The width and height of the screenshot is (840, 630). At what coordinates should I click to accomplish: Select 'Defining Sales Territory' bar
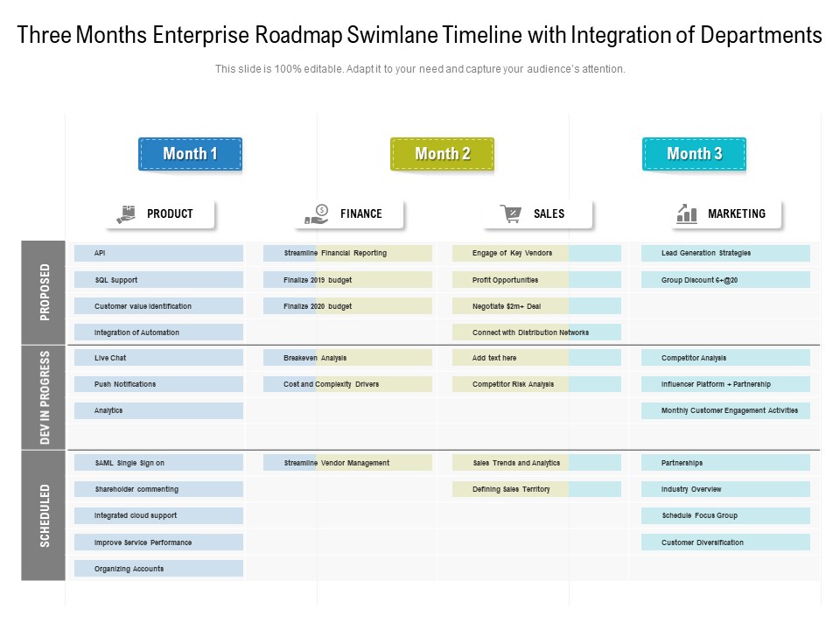[536, 489]
